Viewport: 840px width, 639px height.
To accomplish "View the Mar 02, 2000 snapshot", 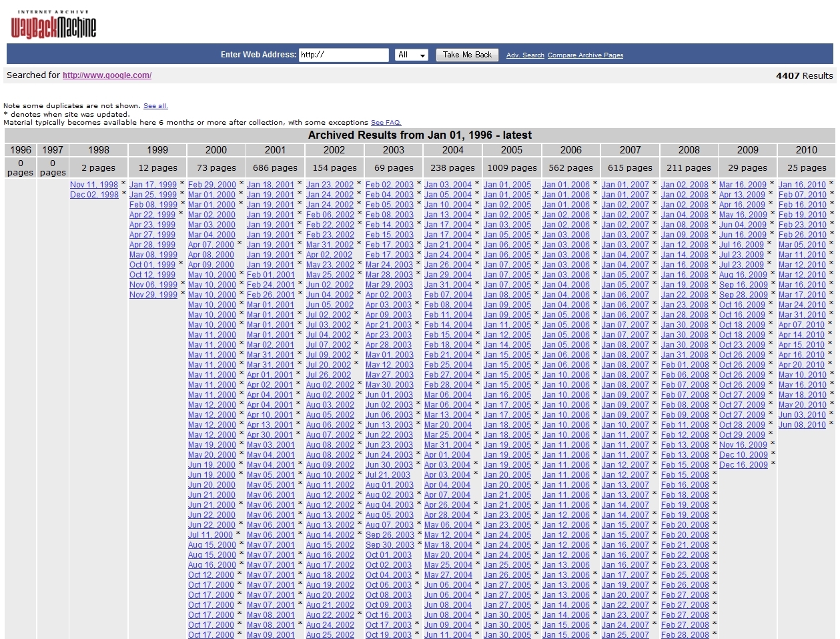I will pos(212,215).
